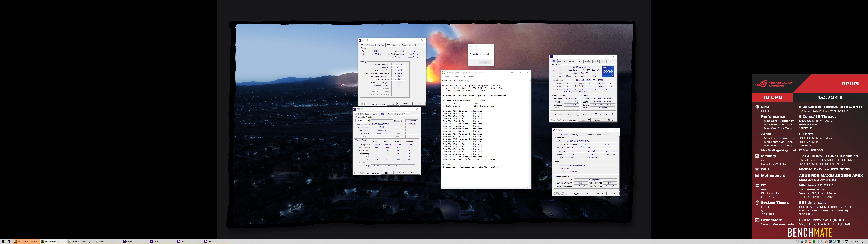868x244 pixels.
Task: Select Mainboard tab in CPU-Z Memory window
Action: tap(371, 45)
